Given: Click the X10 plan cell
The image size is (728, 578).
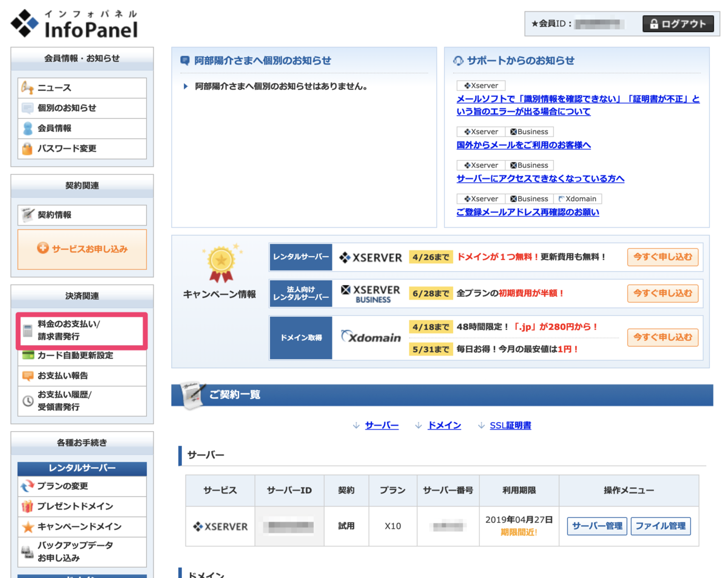Looking at the screenshot, I should (x=393, y=526).
